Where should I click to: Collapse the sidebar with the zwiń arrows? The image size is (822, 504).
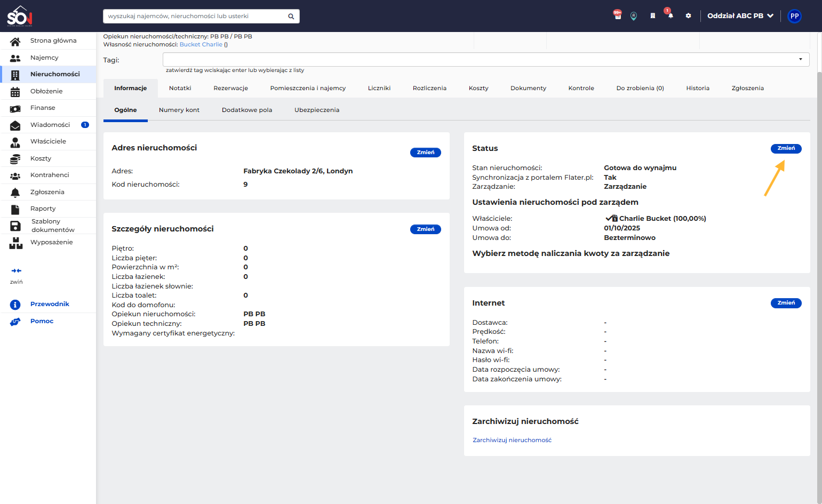point(17,271)
